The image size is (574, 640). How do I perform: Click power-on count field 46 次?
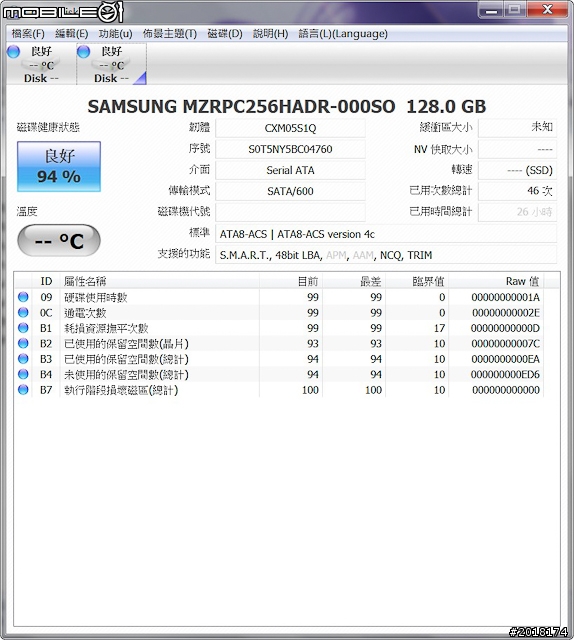[517, 191]
